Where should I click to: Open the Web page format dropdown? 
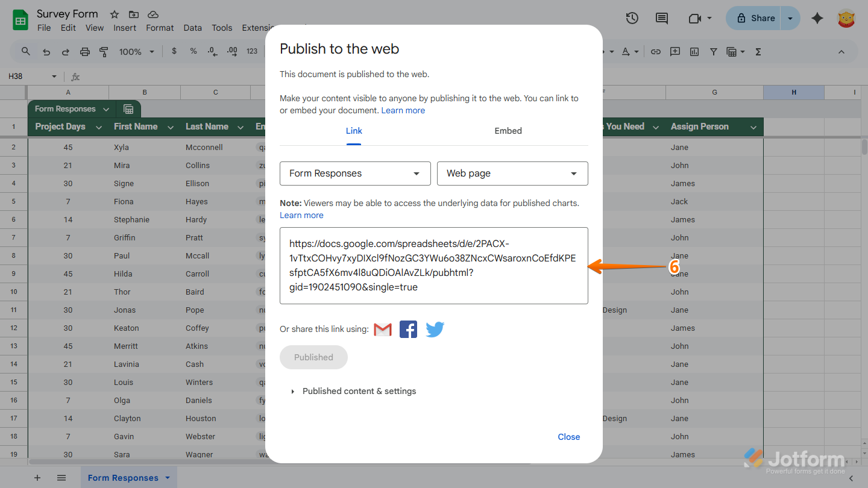(512, 174)
